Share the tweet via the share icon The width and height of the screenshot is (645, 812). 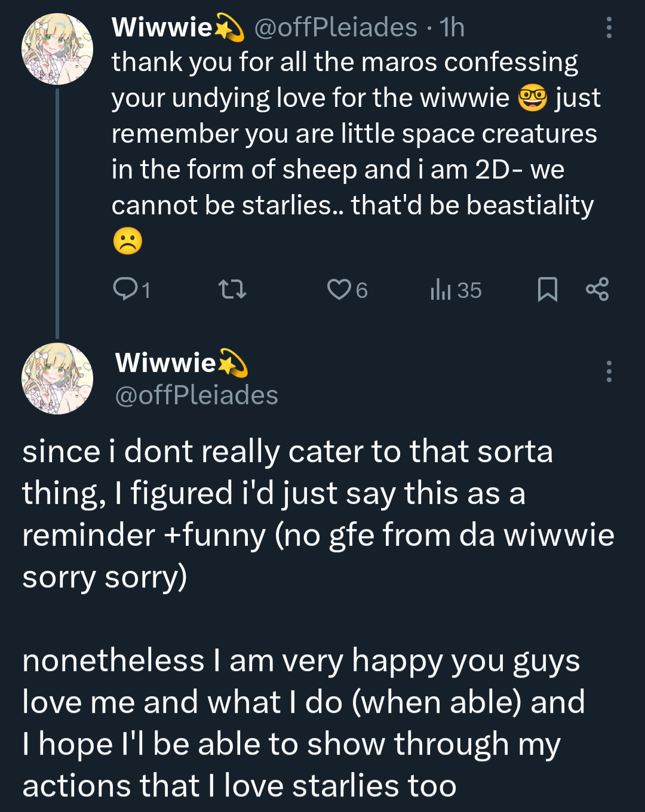pos(597,290)
